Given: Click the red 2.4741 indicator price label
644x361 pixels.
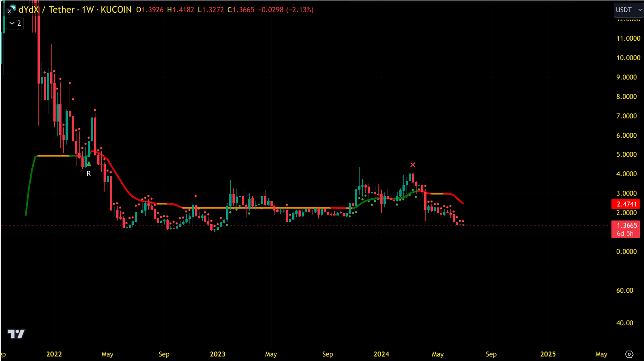Looking at the screenshot, I should coord(625,204).
